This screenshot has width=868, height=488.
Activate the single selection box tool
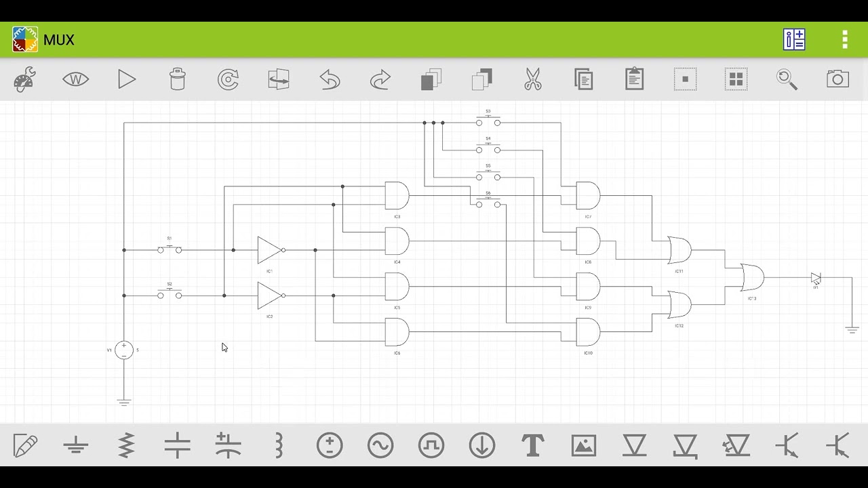(x=685, y=79)
